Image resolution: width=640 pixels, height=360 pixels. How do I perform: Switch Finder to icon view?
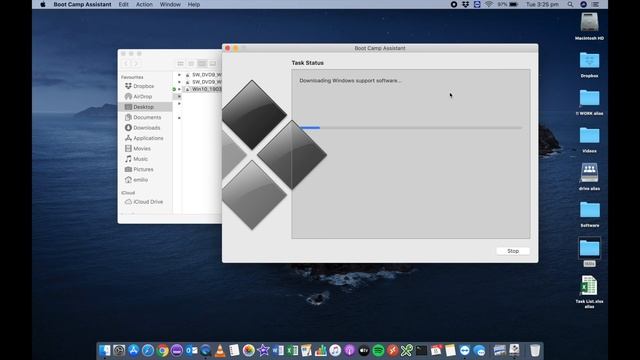click(180, 64)
